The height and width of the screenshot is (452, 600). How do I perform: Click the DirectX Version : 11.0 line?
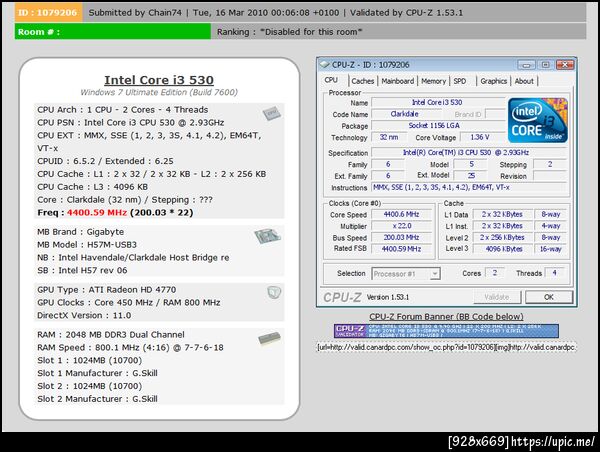(84, 315)
